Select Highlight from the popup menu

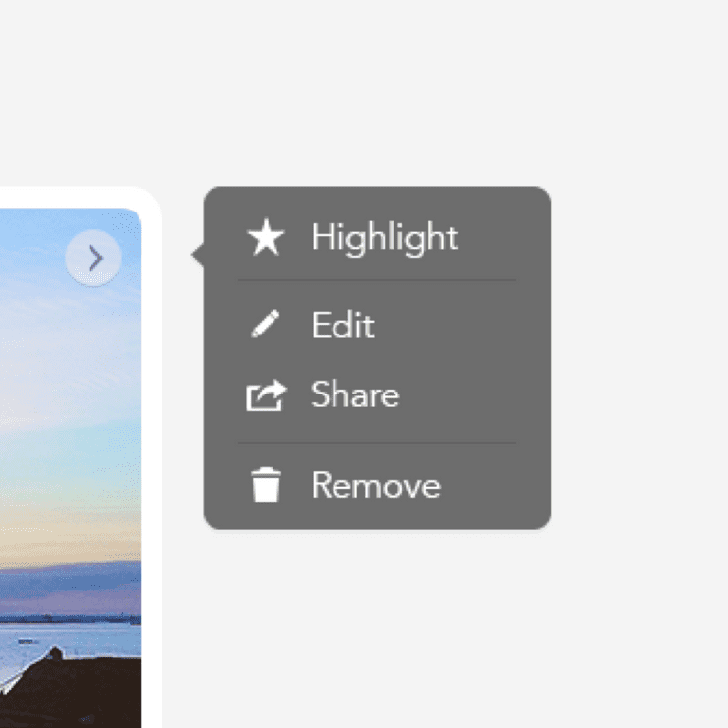coord(377,237)
